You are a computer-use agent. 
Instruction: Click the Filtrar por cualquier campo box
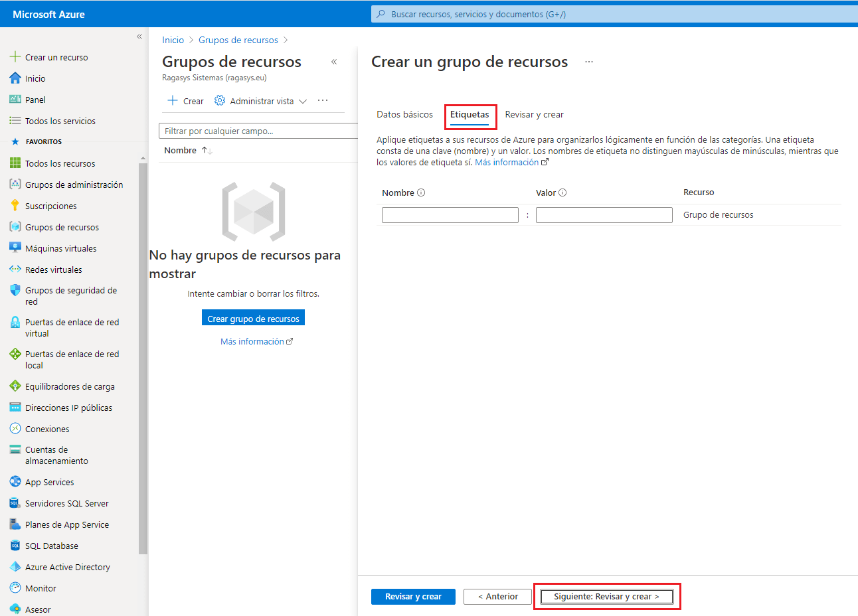coord(258,131)
